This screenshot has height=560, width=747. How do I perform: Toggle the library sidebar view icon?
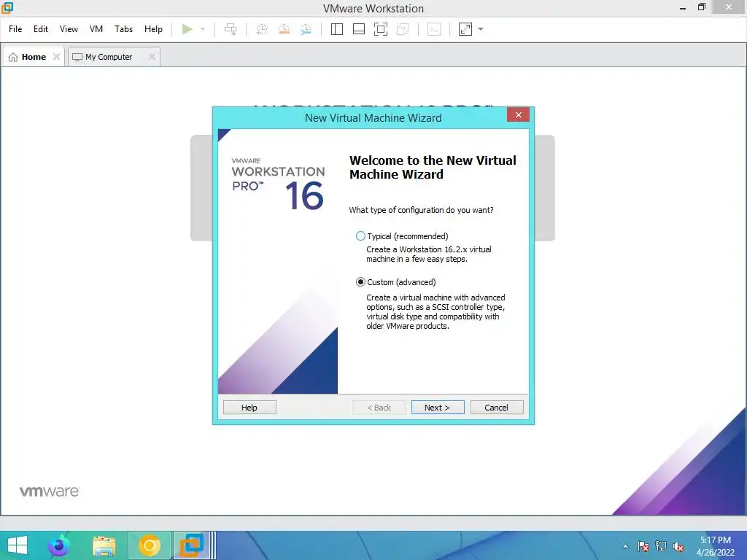(x=337, y=29)
